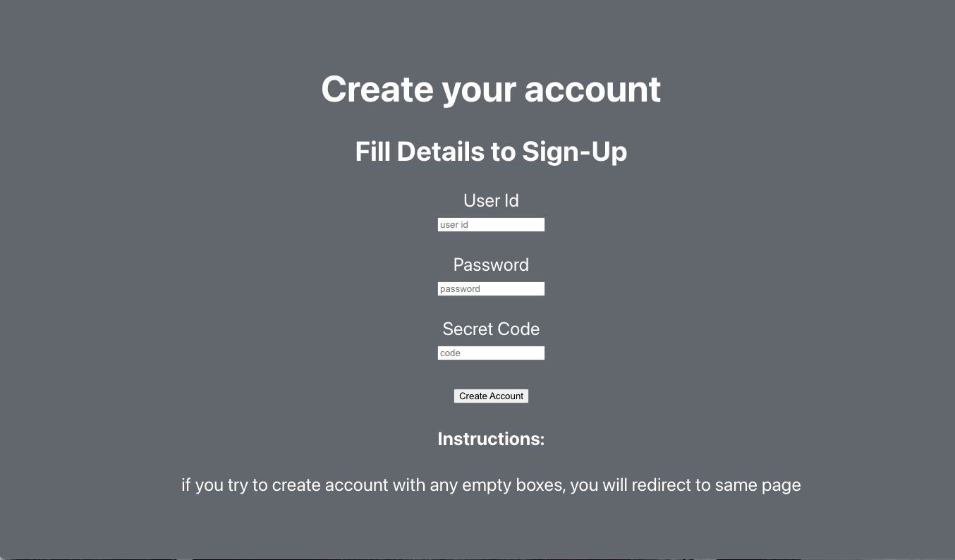Screen dimensions: 955x560
Task: Click the 'Instructions:' heading
Action: tap(491, 439)
